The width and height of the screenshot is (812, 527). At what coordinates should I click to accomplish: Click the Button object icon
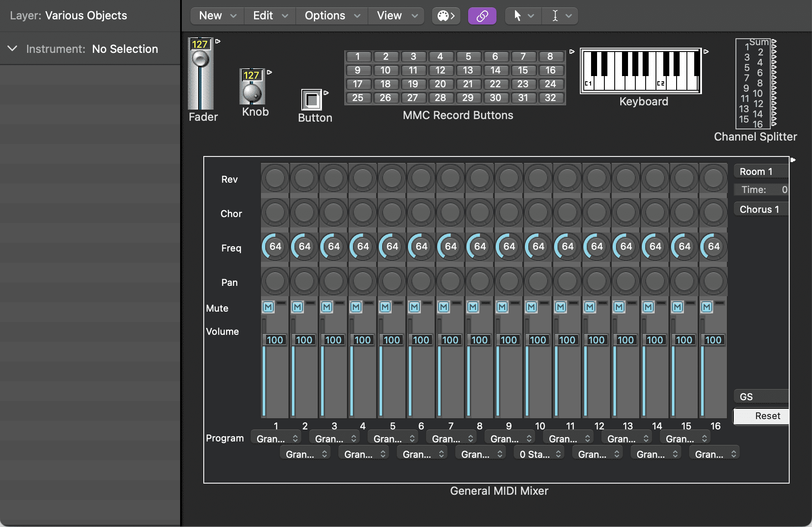click(312, 100)
